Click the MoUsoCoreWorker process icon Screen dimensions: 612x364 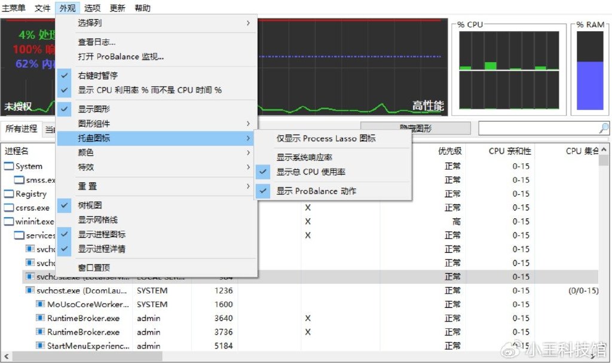tap(40, 304)
